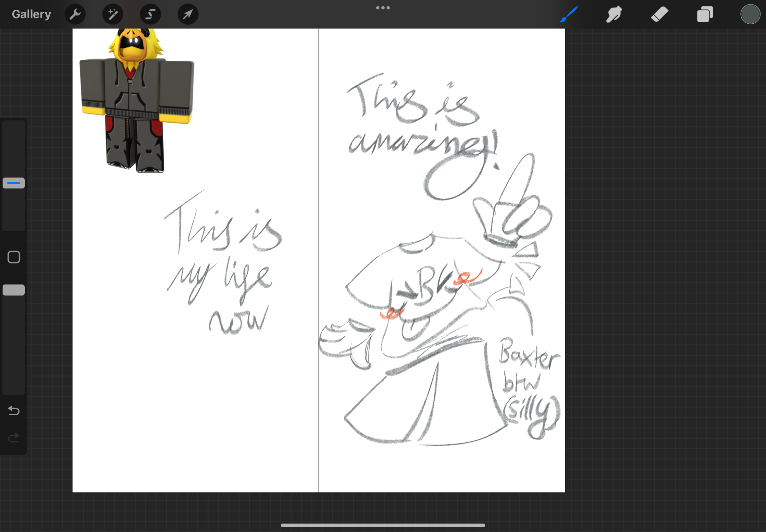This screenshot has height=532, width=766.
Task: Click the three-dot menu at top center
Action: click(x=383, y=8)
